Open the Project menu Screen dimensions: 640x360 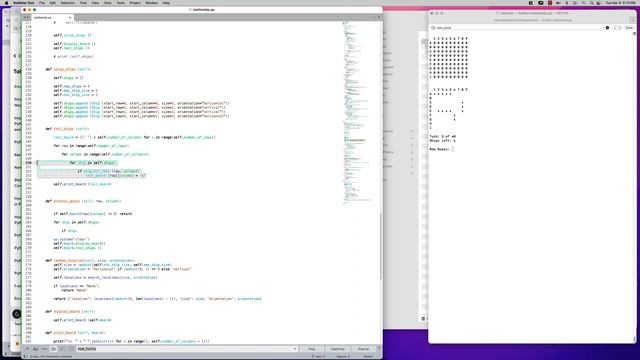[135, 3]
